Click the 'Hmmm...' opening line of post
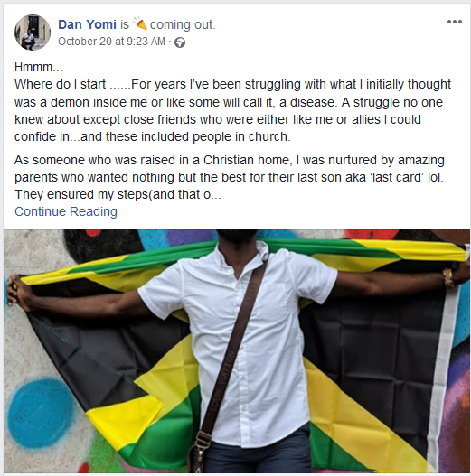The image size is (471, 476). [x=39, y=67]
